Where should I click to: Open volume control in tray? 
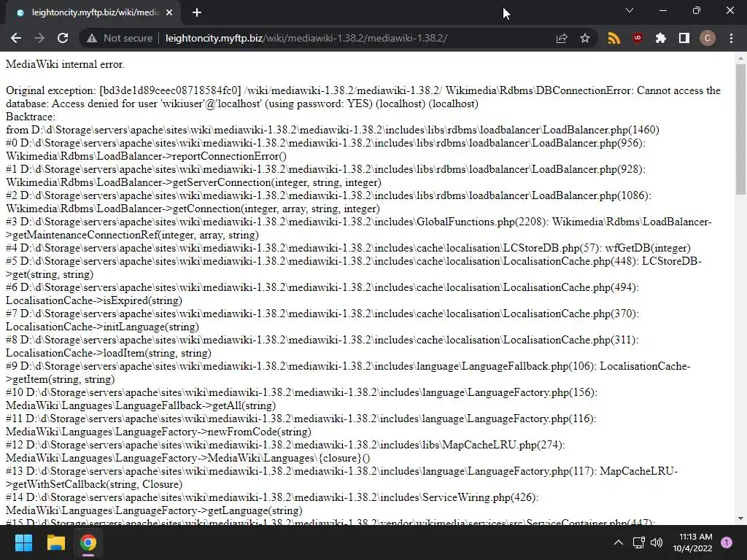(657, 542)
